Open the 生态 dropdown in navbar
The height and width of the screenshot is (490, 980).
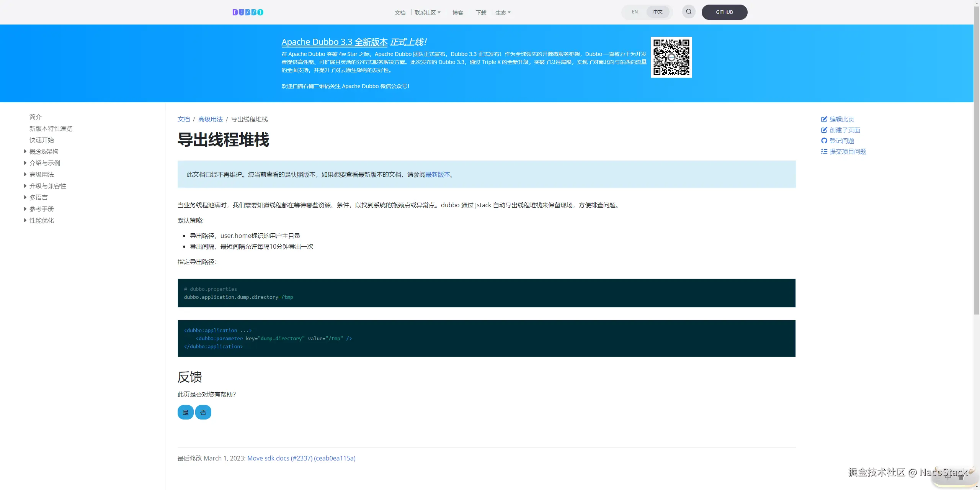[x=503, y=13]
